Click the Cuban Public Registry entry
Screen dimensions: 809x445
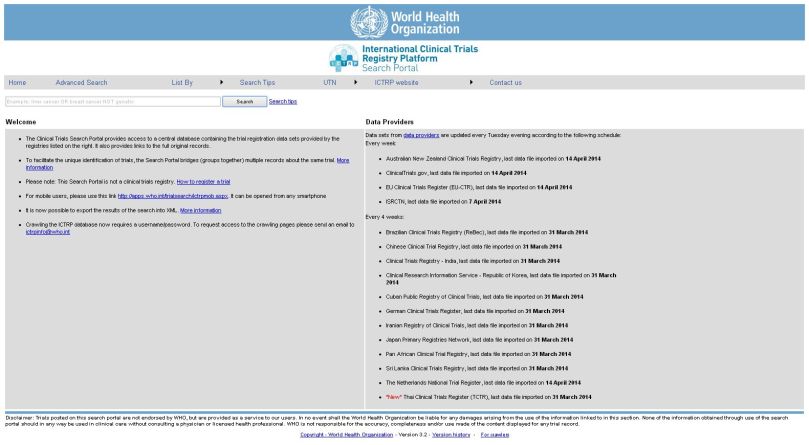[x=484, y=297]
